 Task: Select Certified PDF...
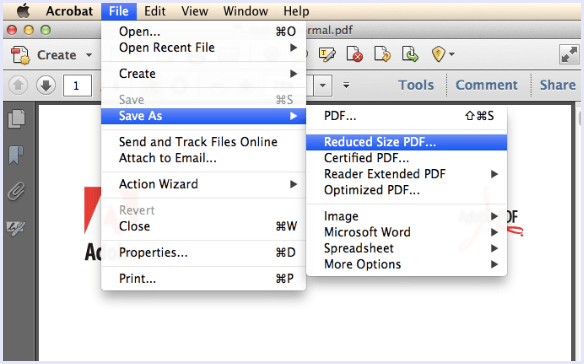pos(406,158)
